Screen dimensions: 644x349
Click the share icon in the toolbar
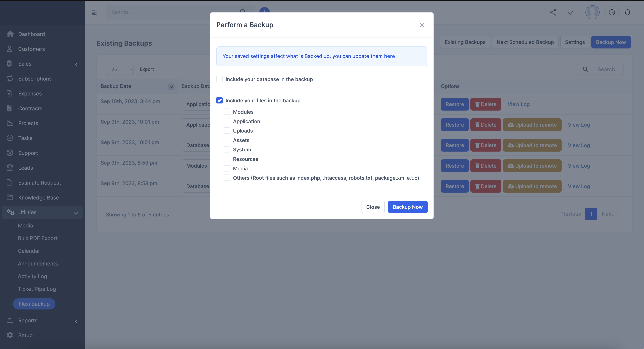553,12
